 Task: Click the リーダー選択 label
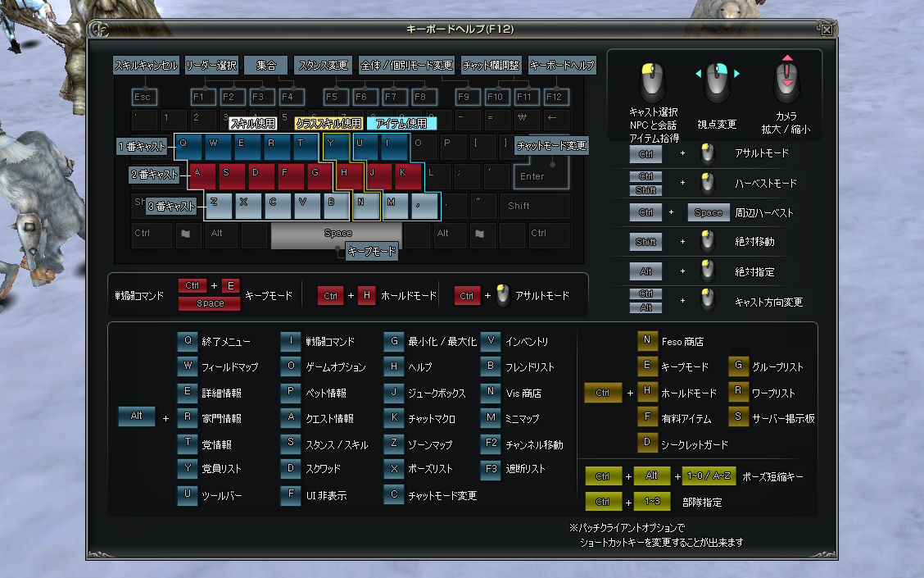(211, 66)
